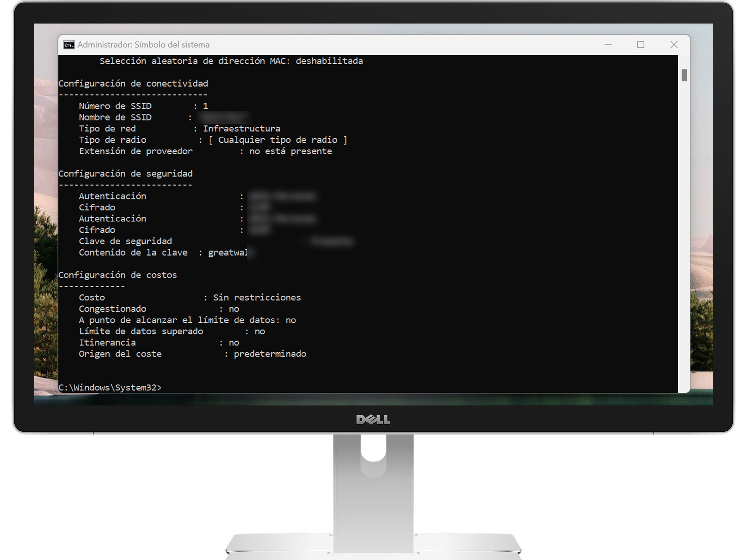Click the 'Extensión de proveedor' label
747x560 pixels.
pyautogui.click(x=136, y=151)
